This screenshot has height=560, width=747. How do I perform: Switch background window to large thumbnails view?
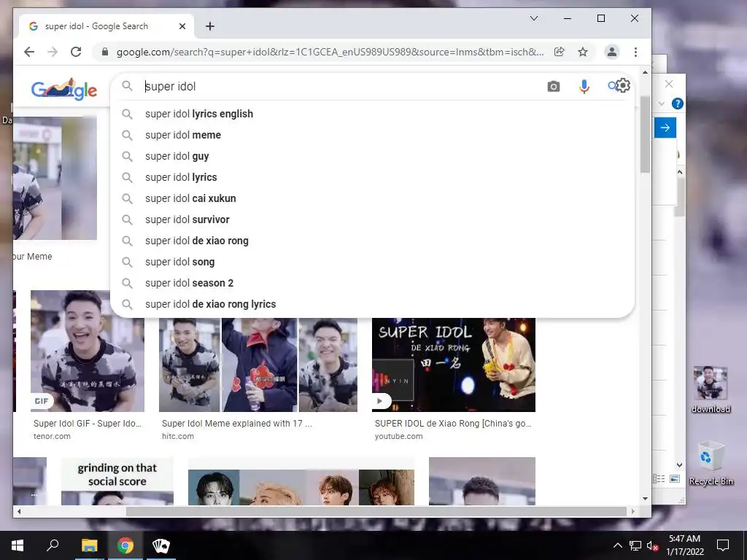(x=675, y=478)
